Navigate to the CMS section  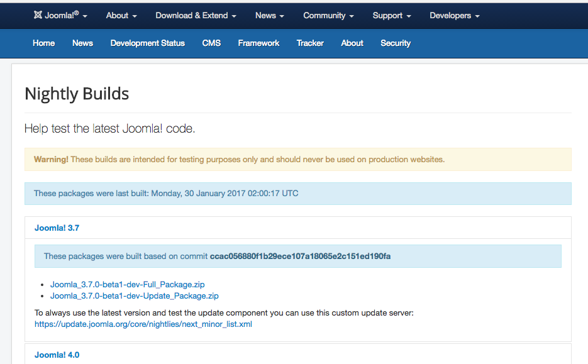(x=211, y=43)
